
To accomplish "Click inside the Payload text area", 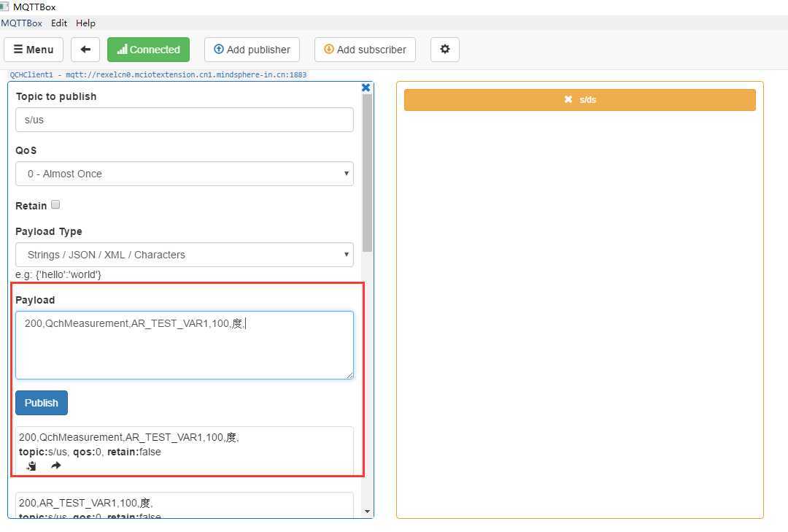I will (185, 345).
